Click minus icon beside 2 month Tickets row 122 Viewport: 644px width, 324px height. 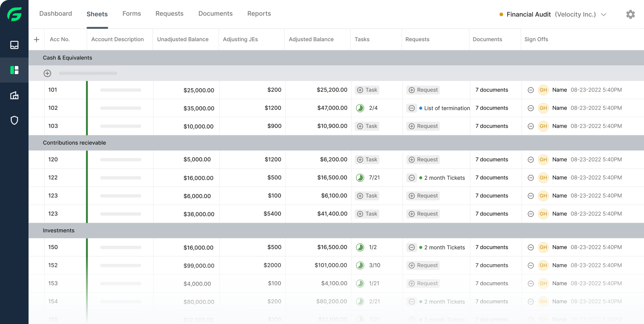412,178
